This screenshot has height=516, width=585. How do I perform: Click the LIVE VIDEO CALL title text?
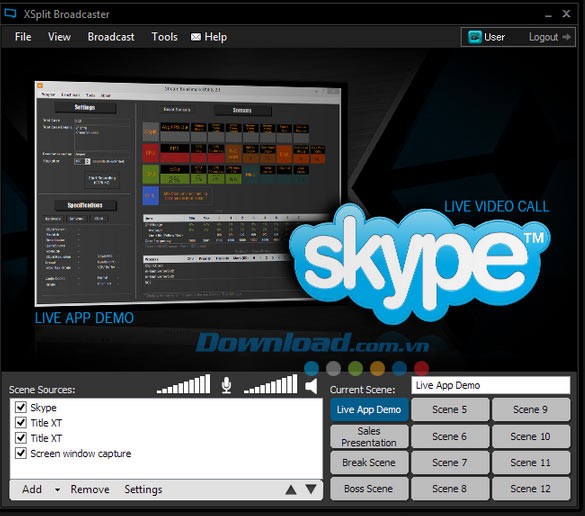click(x=497, y=206)
